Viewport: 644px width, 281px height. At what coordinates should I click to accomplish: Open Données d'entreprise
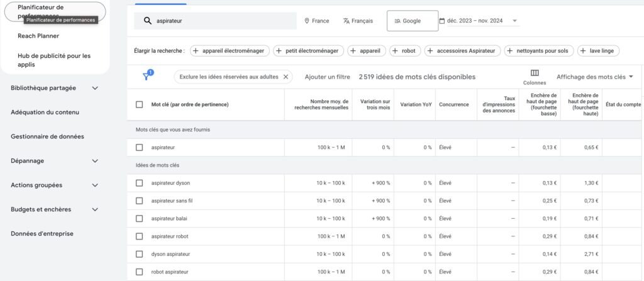point(42,234)
